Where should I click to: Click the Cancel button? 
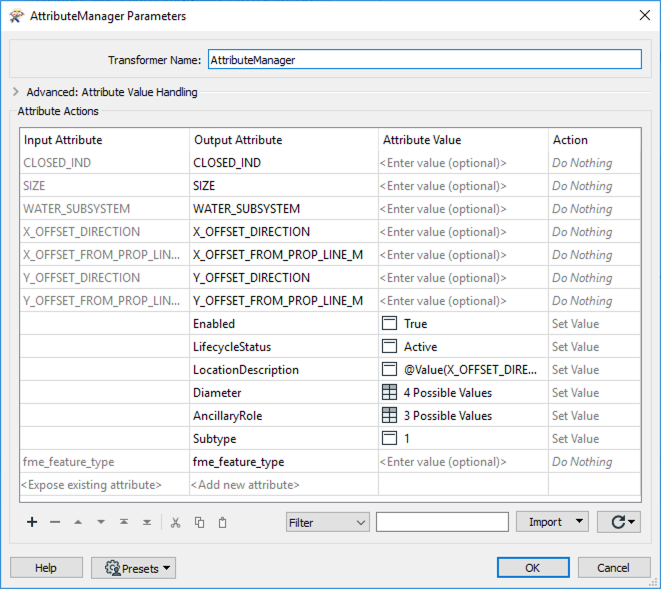[613, 568]
